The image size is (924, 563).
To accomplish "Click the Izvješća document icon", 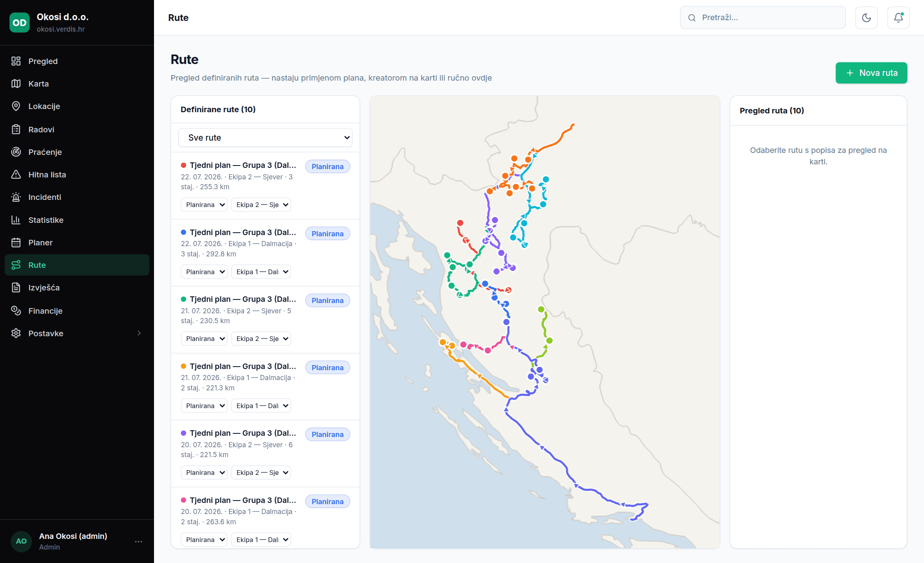I will coord(16,288).
